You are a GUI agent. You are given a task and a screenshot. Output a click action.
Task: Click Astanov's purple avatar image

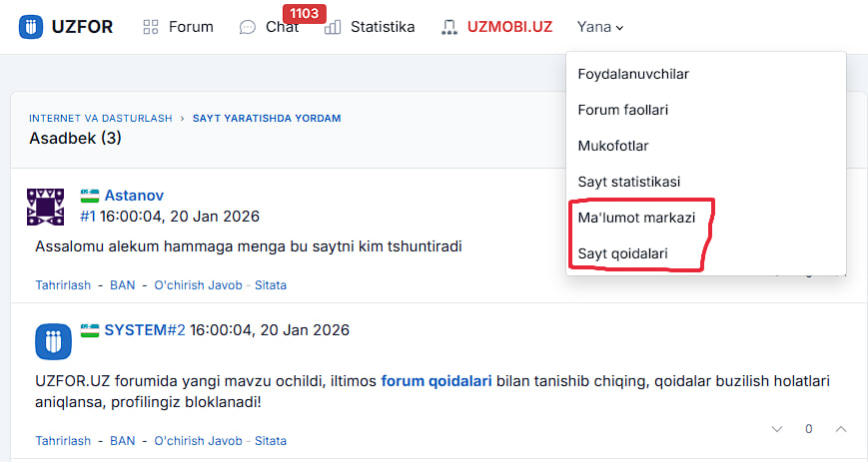(46, 207)
